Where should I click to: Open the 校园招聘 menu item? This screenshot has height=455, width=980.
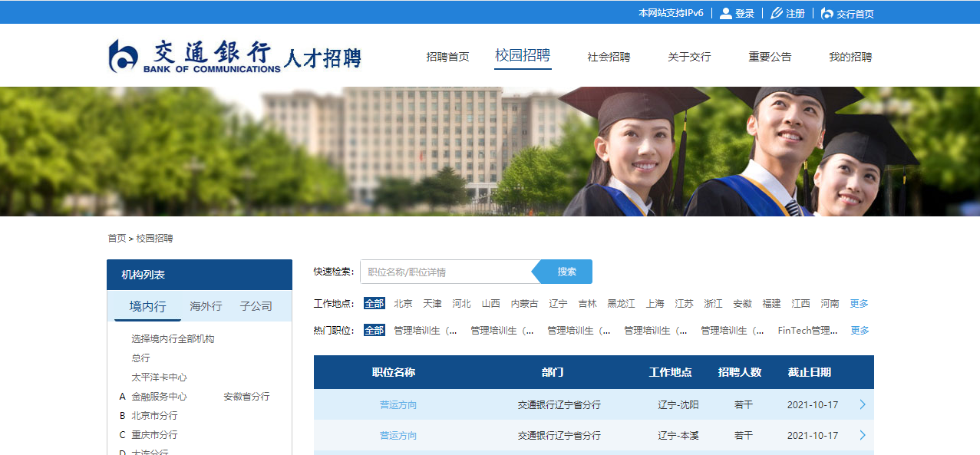tap(523, 55)
